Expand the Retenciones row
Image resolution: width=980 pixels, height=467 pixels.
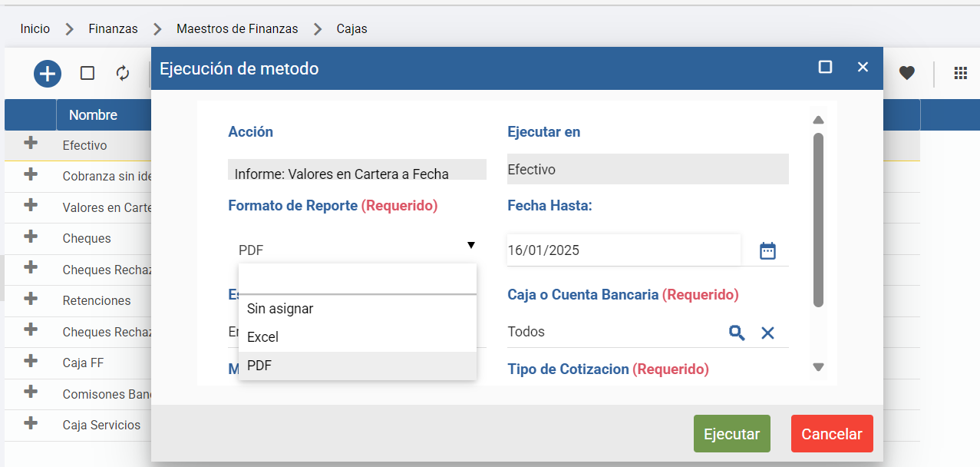(31, 299)
